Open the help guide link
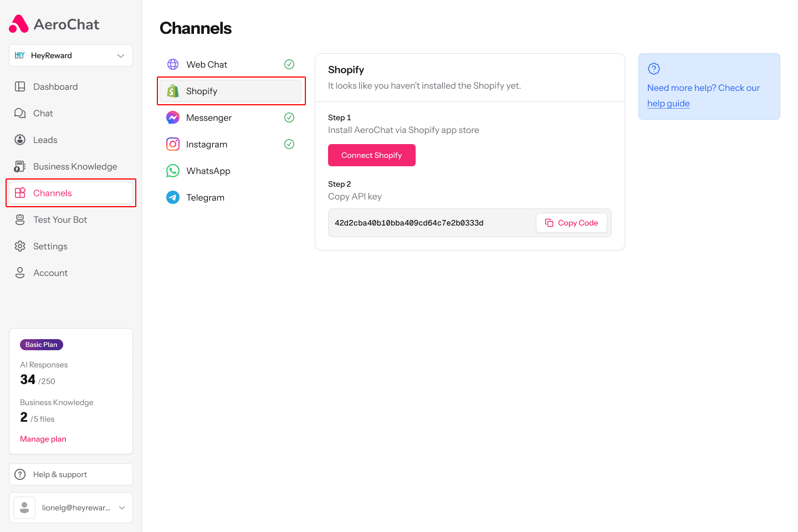The image size is (798, 532). point(668,104)
